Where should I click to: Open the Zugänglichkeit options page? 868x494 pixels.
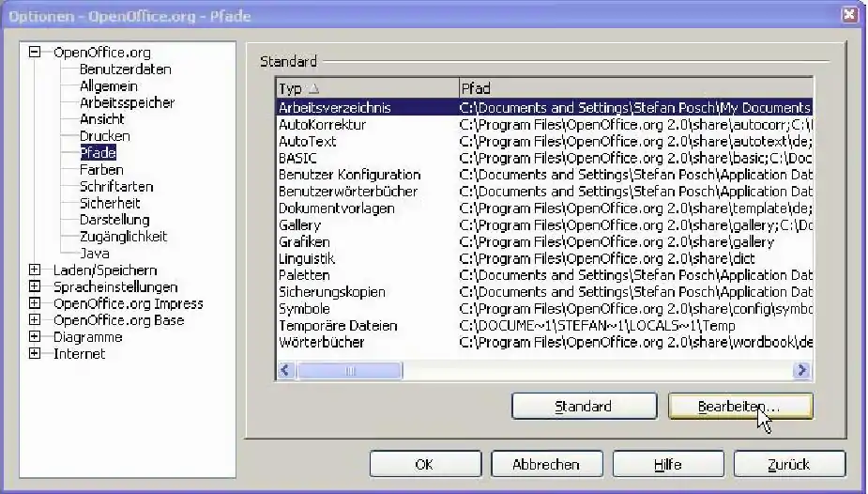[123, 237]
